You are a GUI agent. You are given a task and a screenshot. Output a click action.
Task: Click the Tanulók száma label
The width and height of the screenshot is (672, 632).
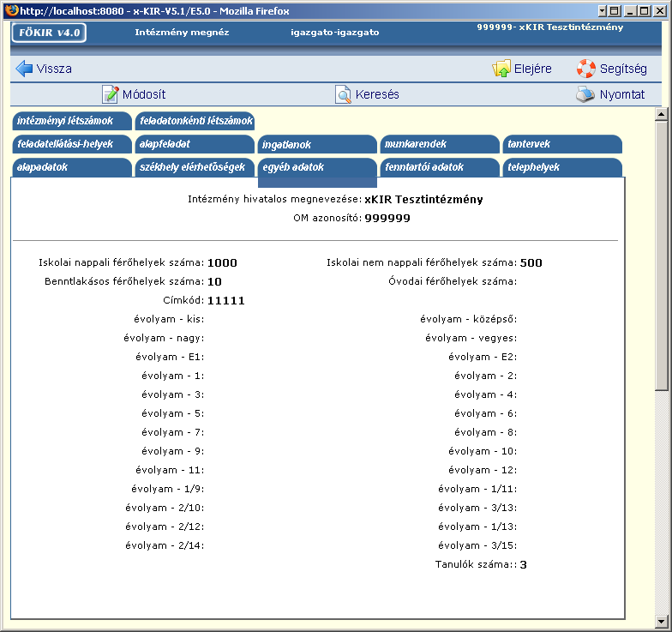(x=477, y=564)
